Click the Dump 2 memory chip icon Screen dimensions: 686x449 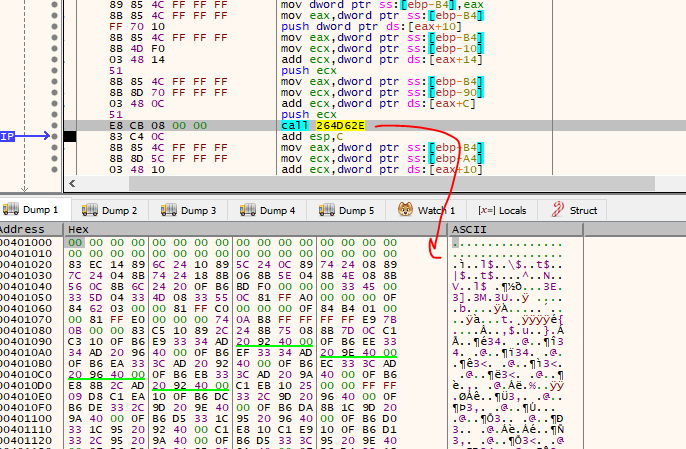90,210
